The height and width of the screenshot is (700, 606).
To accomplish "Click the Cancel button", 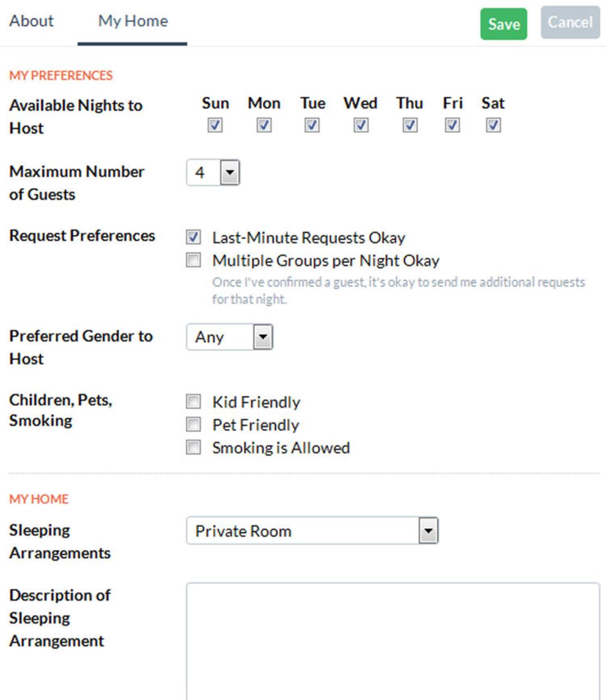I will click(570, 22).
